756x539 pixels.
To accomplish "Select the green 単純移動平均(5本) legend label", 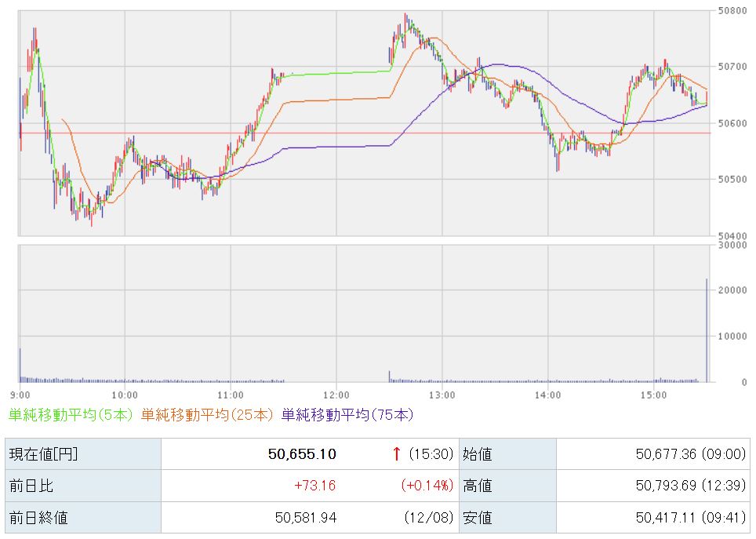I will 71,414.
